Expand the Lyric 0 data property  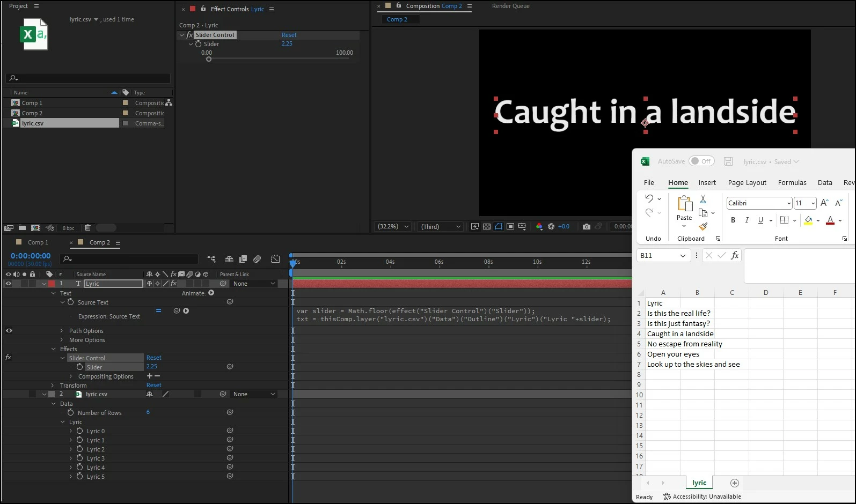[70, 431]
